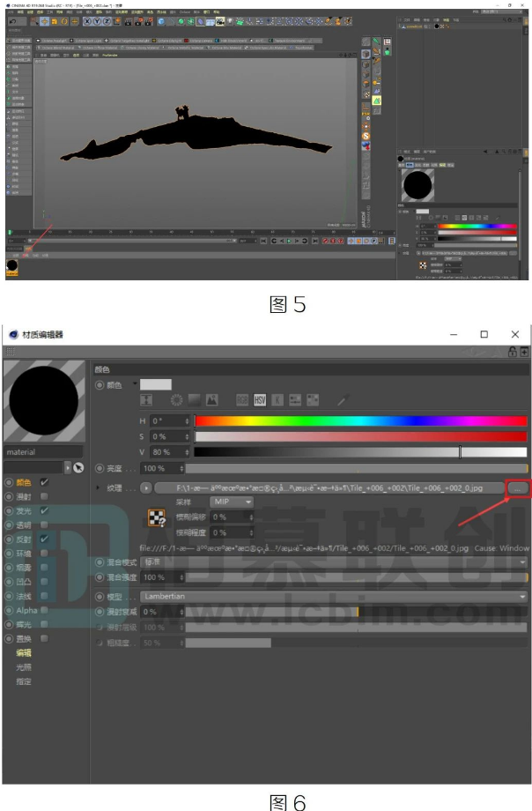Viewport: 532px width, 811px height.
Task: Click the 漫射衰减 0 % field
Action: (162, 612)
